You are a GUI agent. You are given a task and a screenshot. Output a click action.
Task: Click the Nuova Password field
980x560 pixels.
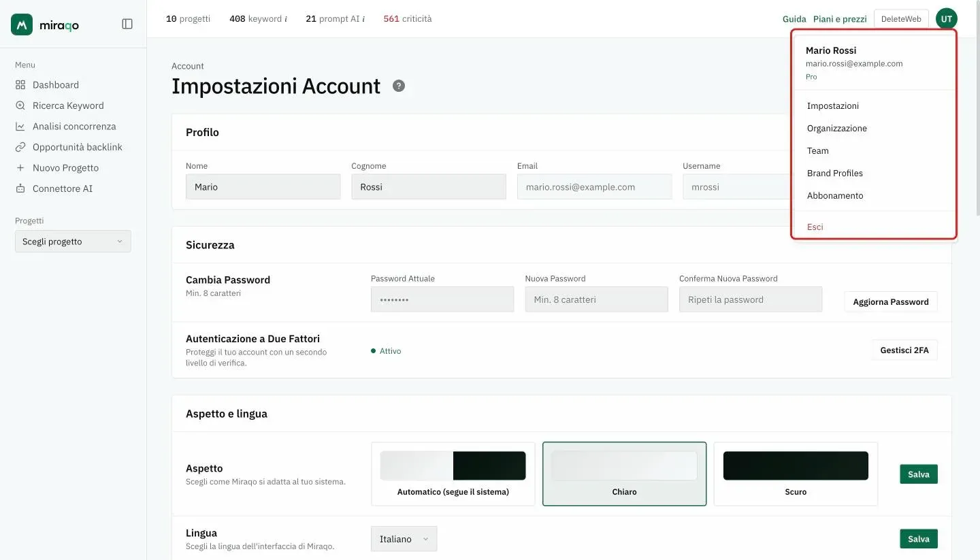pos(597,299)
